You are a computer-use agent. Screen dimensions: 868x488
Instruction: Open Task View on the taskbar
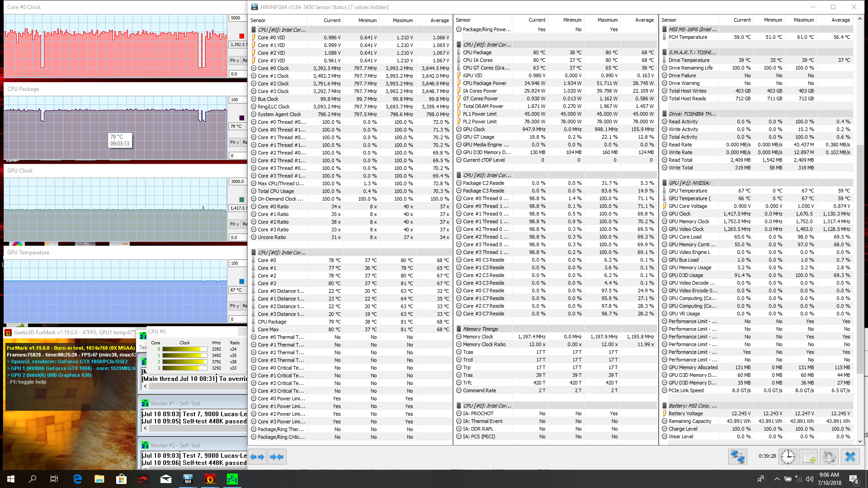click(x=54, y=479)
